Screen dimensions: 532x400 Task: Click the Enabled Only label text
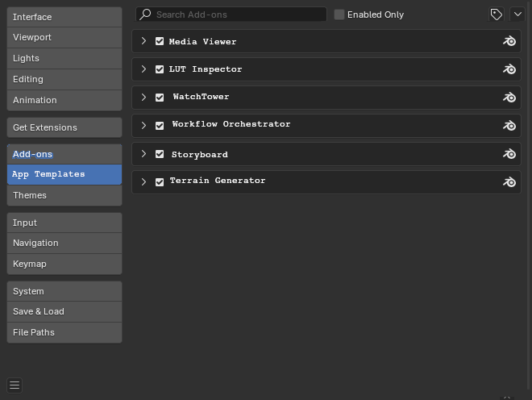tap(376, 15)
